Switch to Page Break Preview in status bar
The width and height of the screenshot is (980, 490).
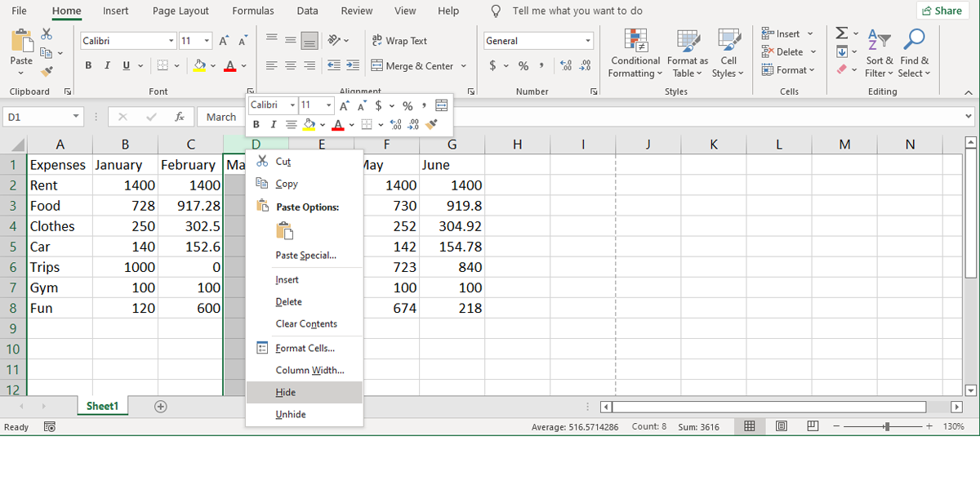coord(813,426)
